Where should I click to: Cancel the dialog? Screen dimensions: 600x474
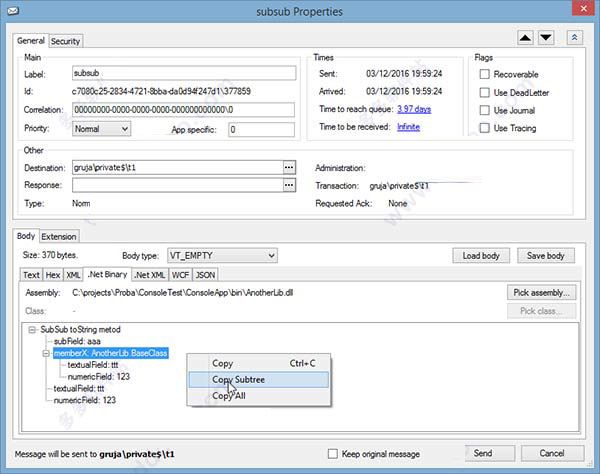tap(552, 453)
